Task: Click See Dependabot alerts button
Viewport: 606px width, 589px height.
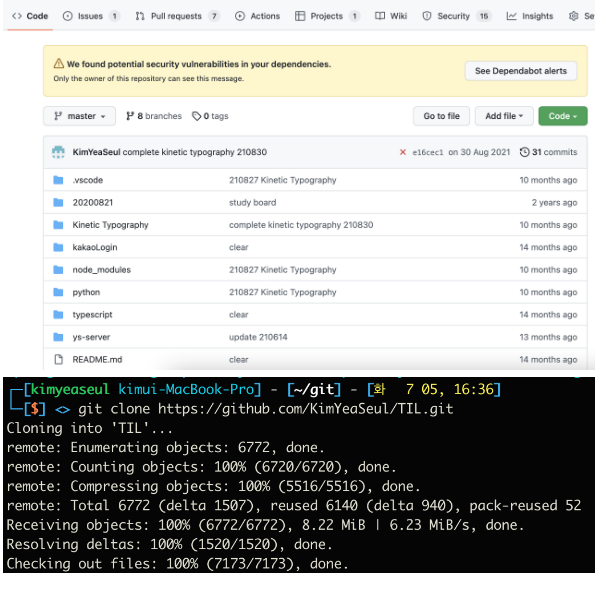Action: 521,71
